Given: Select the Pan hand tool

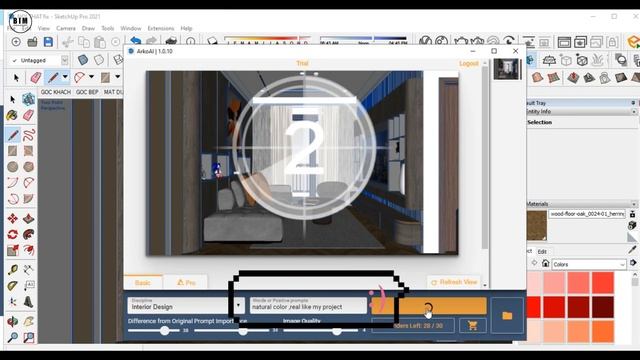Looking at the screenshot, I should point(28,321).
